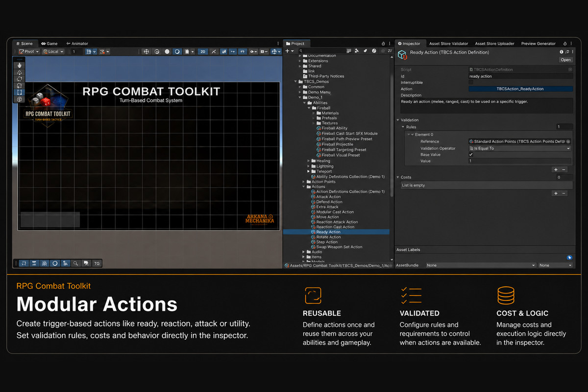Uncheck the Base Value checkbox

(x=471, y=155)
